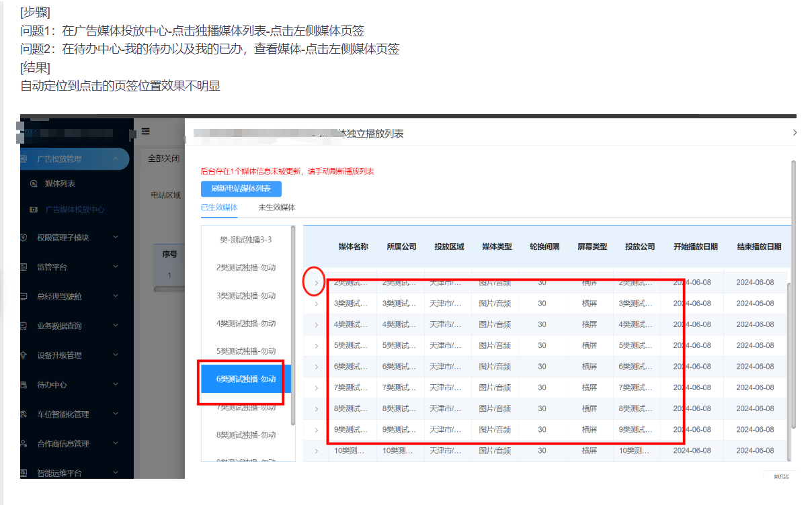Select 3樊测试独播-勿动 in the media list
This screenshot has width=812, height=505.
(246, 295)
